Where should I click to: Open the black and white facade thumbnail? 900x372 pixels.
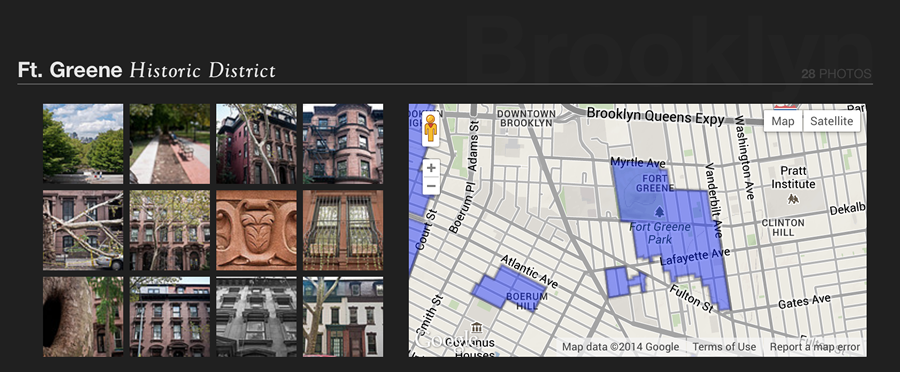click(x=257, y=317)
